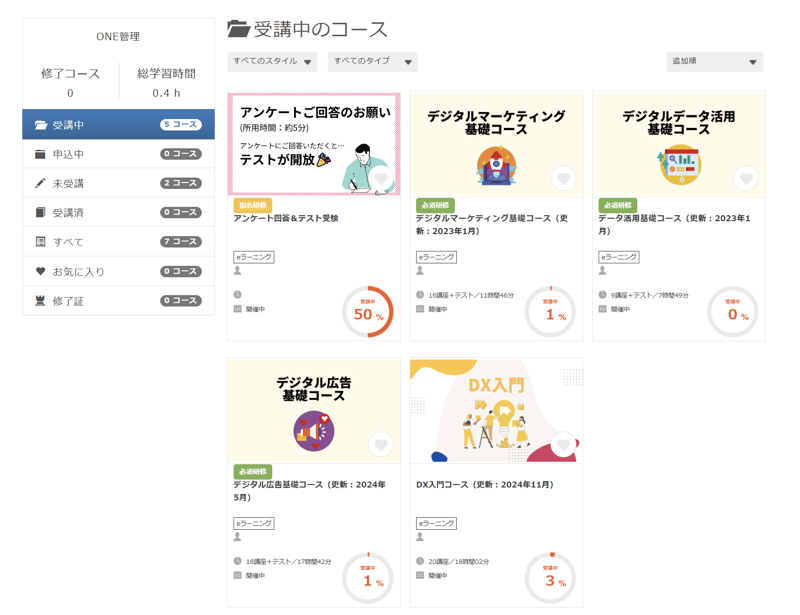Click the folder icon beside 受講中 in sidebar
This screenshot has height=615, width=800.
click(x=41, y=125)
